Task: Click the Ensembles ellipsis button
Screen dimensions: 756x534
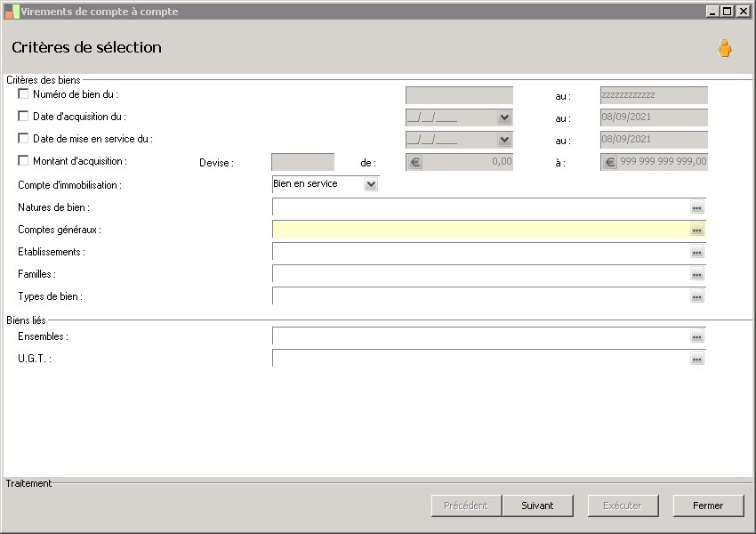Action: coord(697,336)
